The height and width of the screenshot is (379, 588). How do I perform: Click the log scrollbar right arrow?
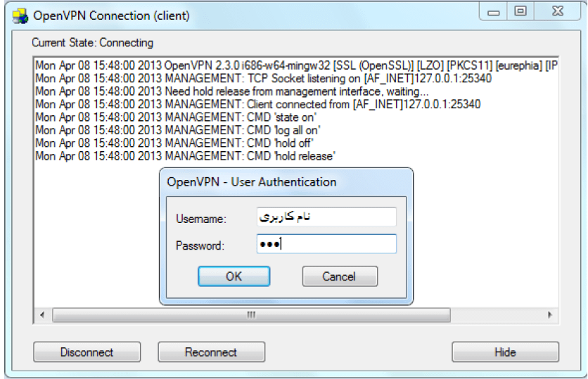(550, 315)
